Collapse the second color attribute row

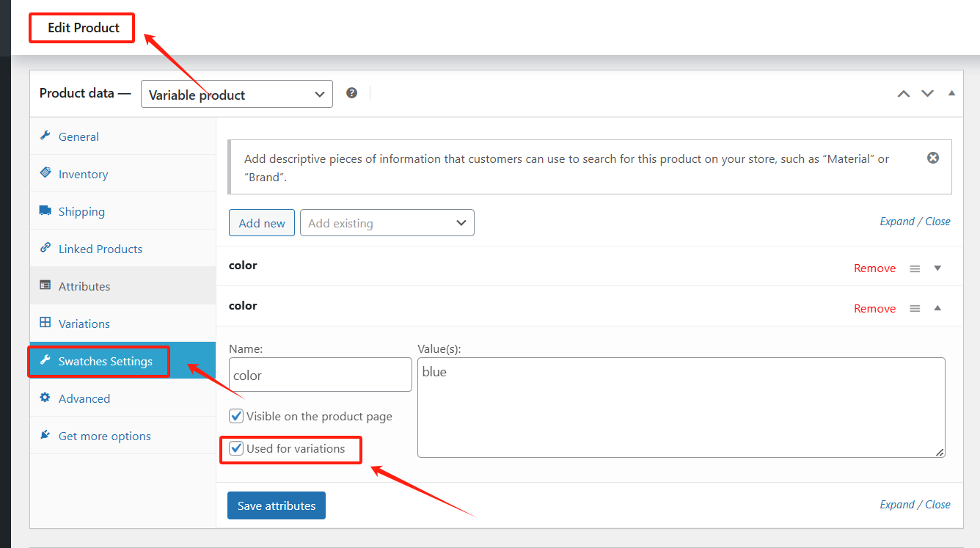point(937,309)
